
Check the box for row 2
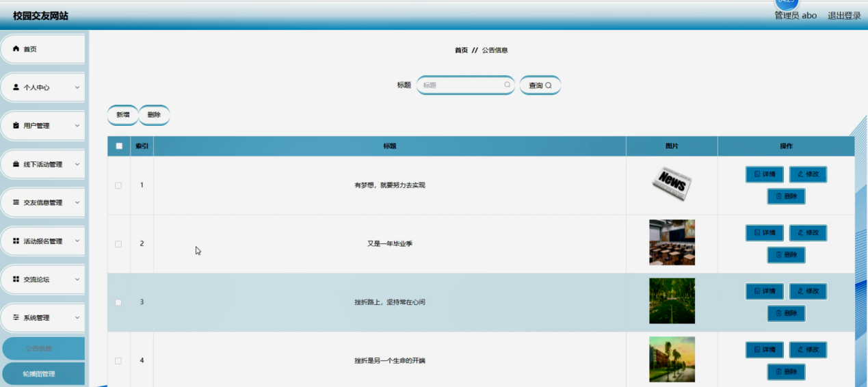[118, 243]
